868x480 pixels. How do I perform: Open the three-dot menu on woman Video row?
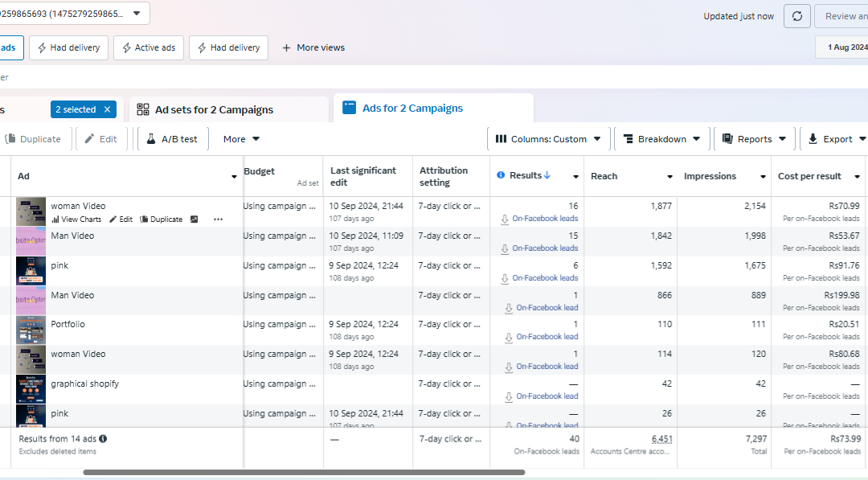pyautogui.click(x=218, y=219)
